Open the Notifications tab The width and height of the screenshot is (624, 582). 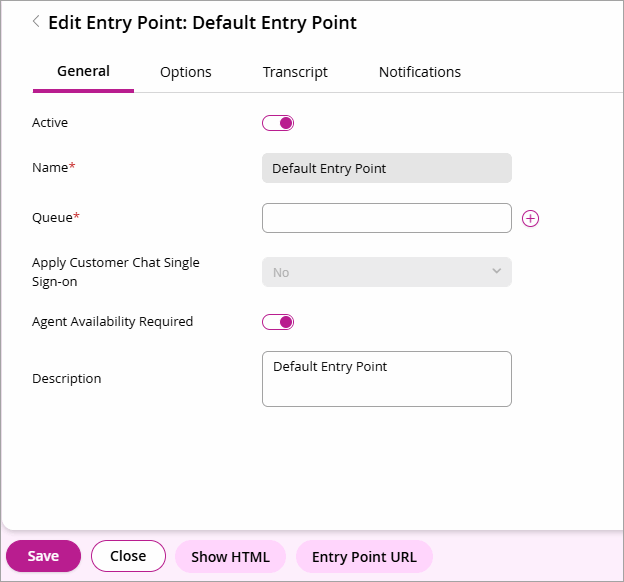[419, 72]
